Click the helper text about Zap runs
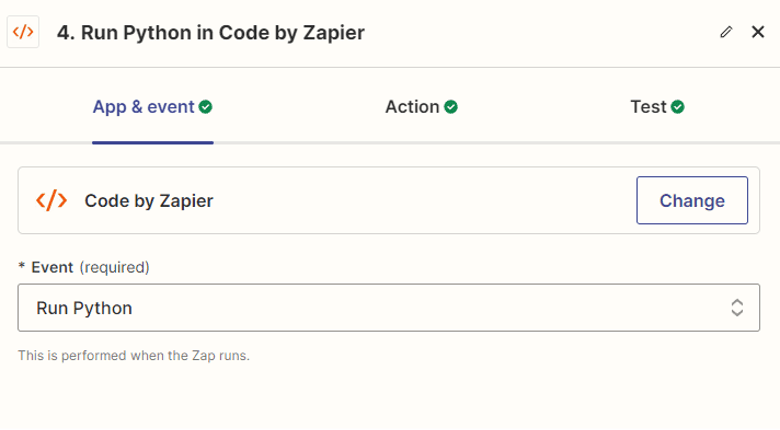The width and height of the screenshot is (780, 430). tap(134, 355)
